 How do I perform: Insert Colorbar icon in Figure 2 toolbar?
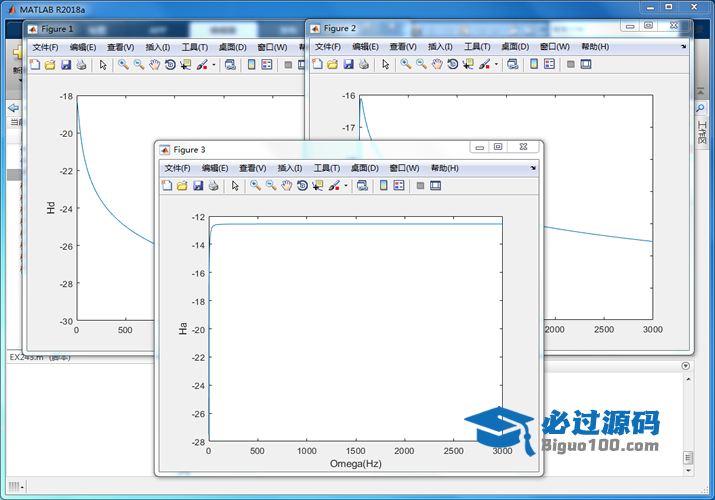(534, 64)
